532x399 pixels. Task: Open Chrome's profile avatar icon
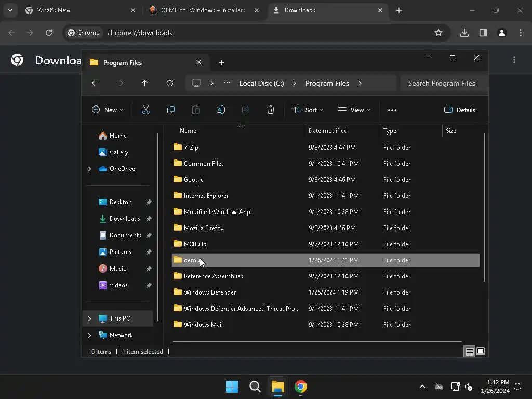pos(502,33)
